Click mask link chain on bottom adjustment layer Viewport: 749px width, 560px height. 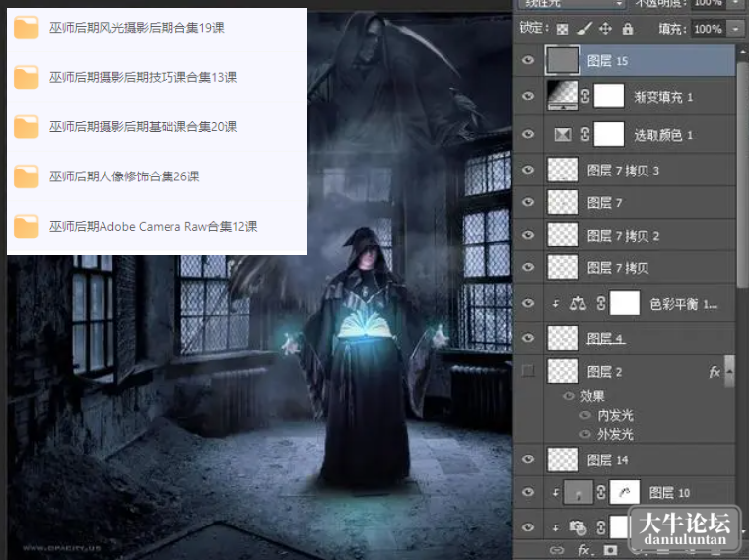click(x=601, y=527)
